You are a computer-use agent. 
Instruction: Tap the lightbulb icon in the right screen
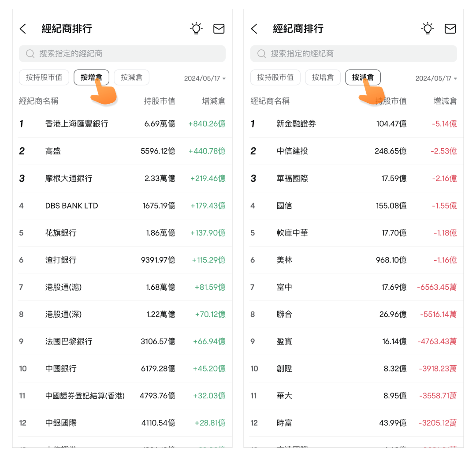pos(428,29)
